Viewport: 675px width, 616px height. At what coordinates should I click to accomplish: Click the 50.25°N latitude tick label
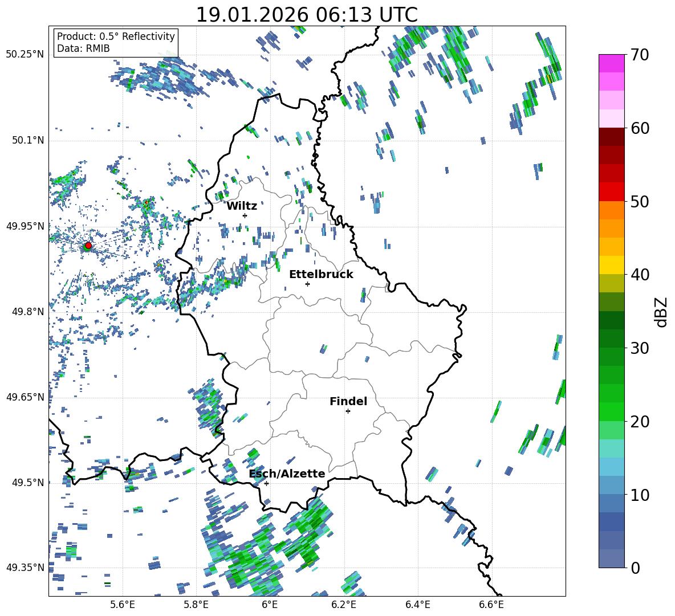click(25, 55)
